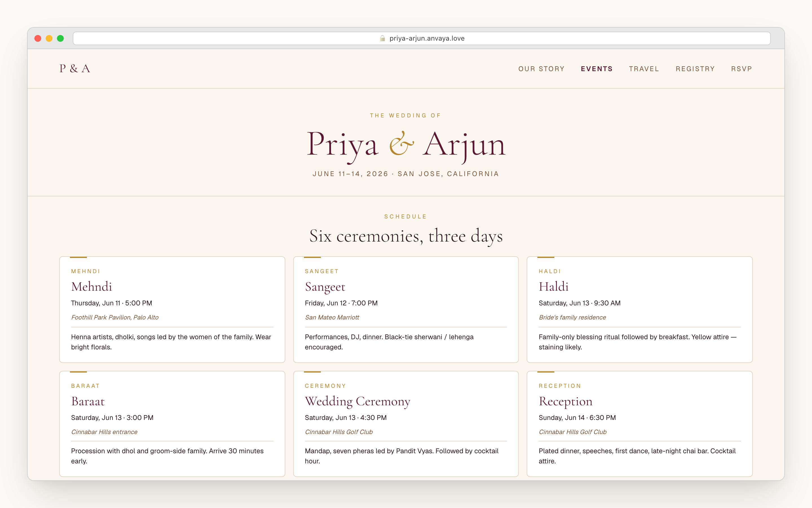Click the RECEPTION small category label
Viewport: 812px width, 508px height.
560,386
